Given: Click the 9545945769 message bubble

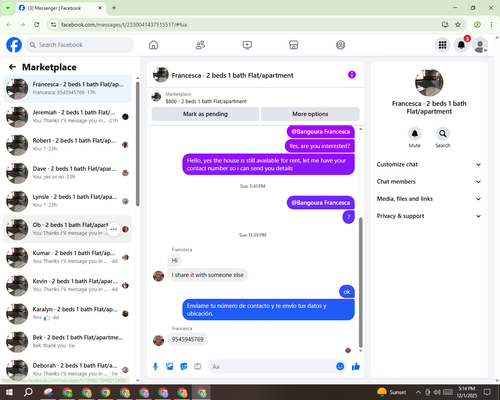Looking at the screenshot, I should click(187, 339).
